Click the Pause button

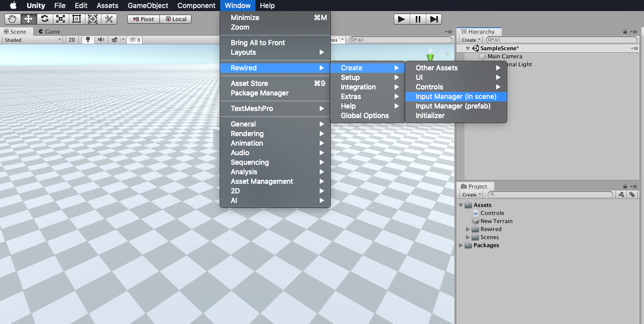(x=418, y=19)
